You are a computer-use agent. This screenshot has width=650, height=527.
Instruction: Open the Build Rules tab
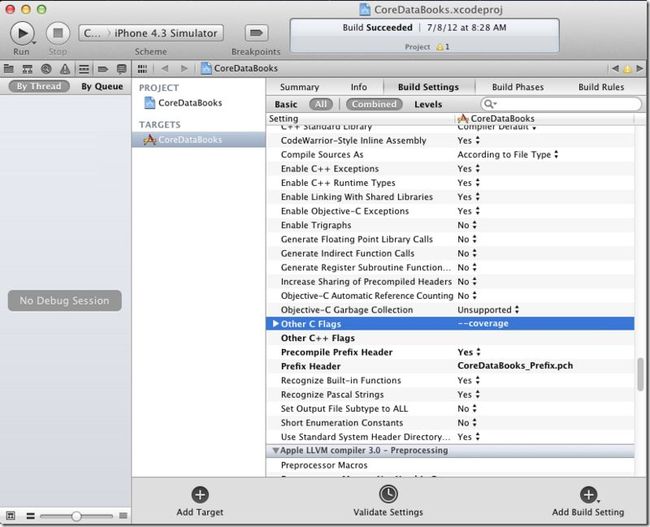[x=601, y=87]
